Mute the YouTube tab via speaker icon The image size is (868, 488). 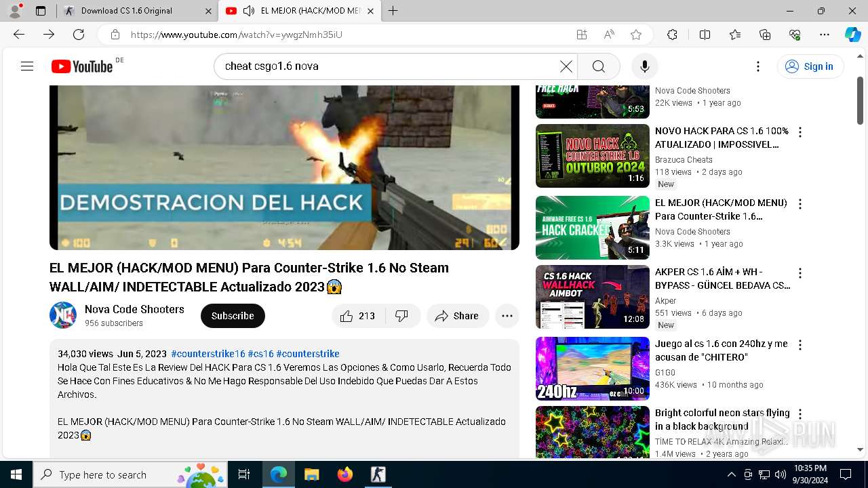click(249, 11)
